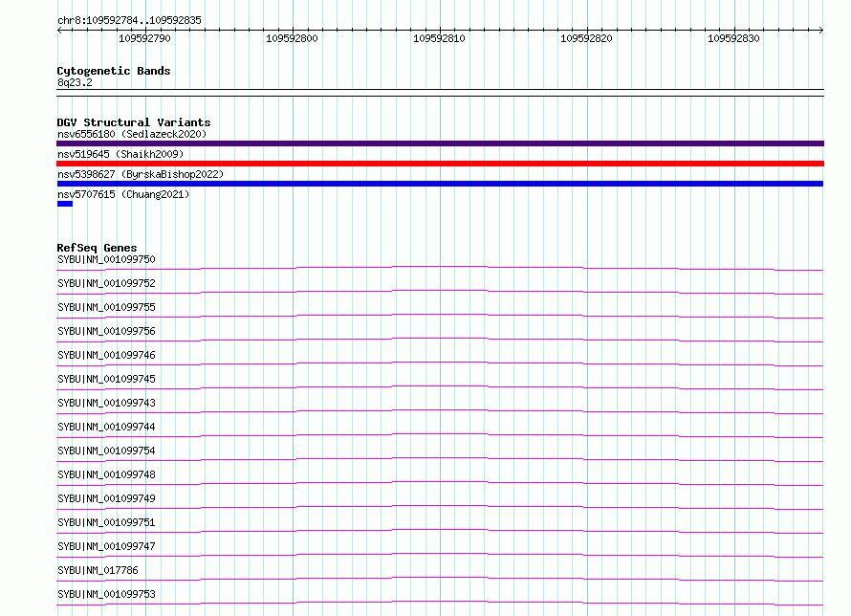851x616 pixels.
Task: Click ruler position label 109592820
Action: 586,38
